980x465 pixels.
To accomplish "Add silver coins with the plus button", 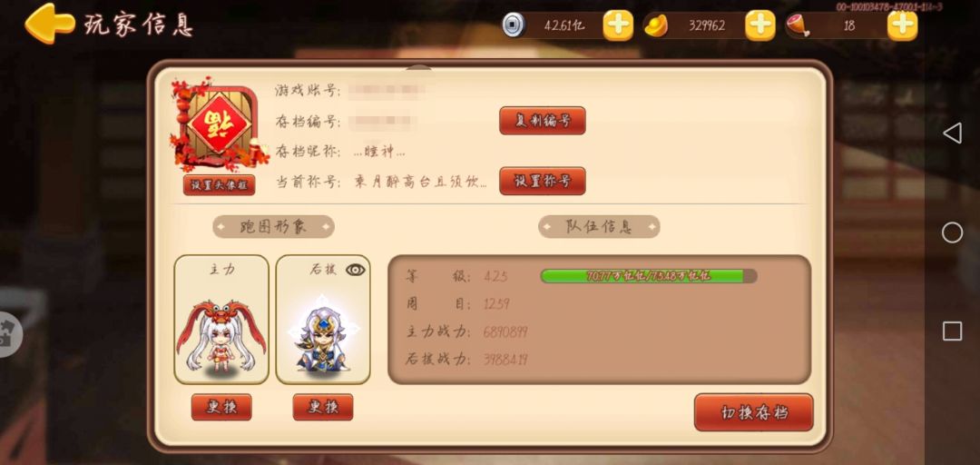I will pos(618,25).
